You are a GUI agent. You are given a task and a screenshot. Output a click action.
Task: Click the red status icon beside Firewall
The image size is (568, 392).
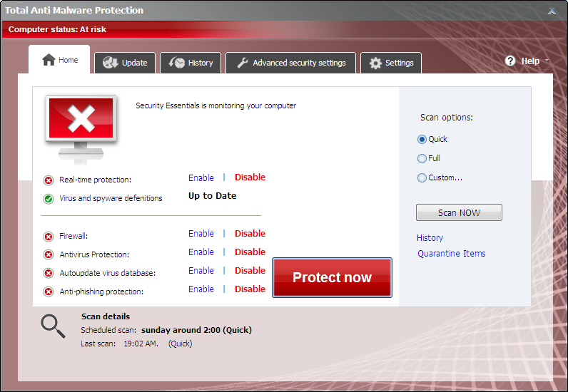pos(49,237)
